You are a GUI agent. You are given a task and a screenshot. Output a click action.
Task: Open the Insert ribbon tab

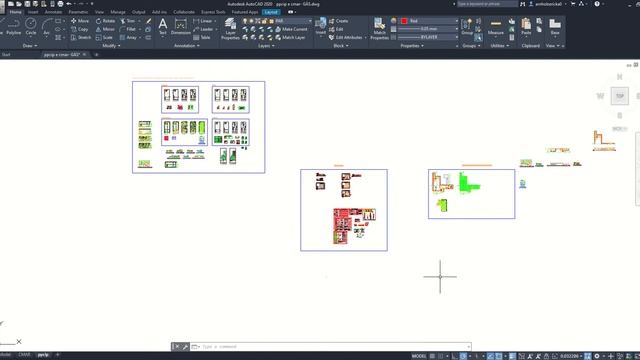pos(33,12)
